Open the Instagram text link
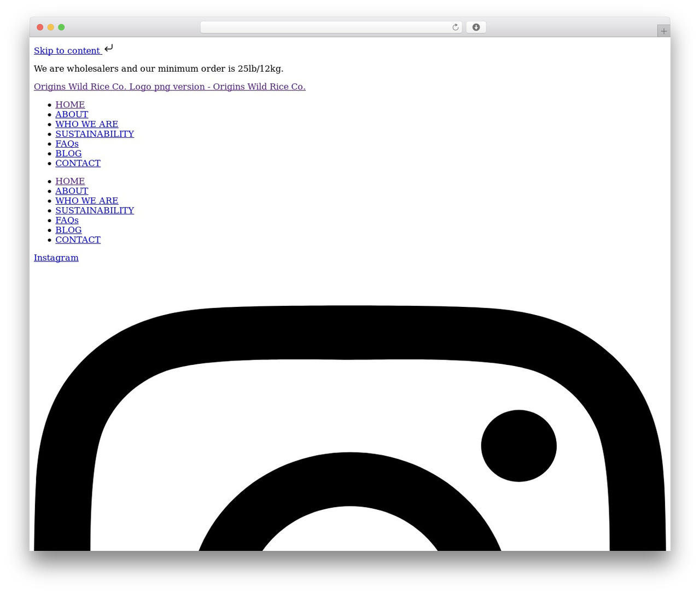700x593 pixels. point(56,258)
